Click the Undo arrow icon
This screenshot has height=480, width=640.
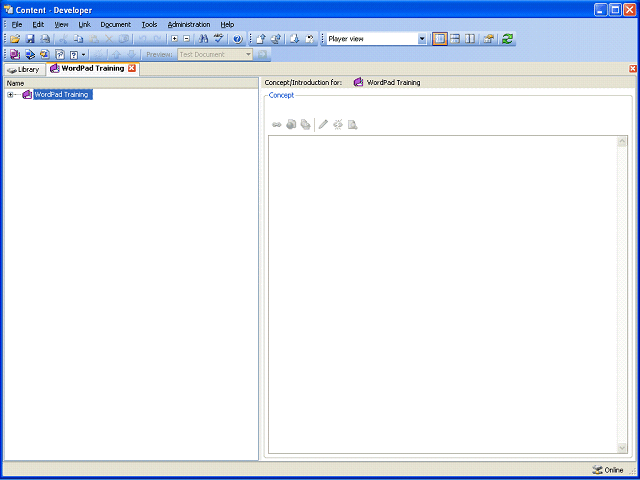[x=142, y=39]
